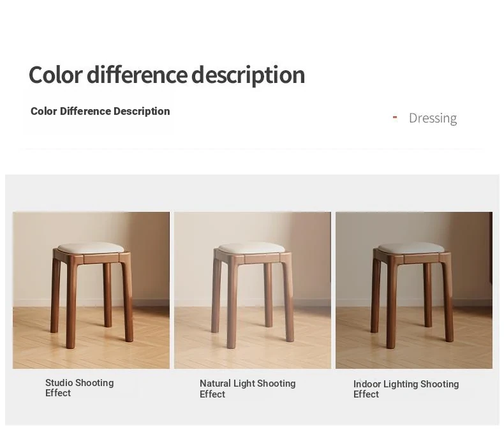Select the 'Natural Light Shooting Effect' caption
Image resolution: width=504 pixels, height=432 pixels.
pyautogui.click(x=248, y=389)
